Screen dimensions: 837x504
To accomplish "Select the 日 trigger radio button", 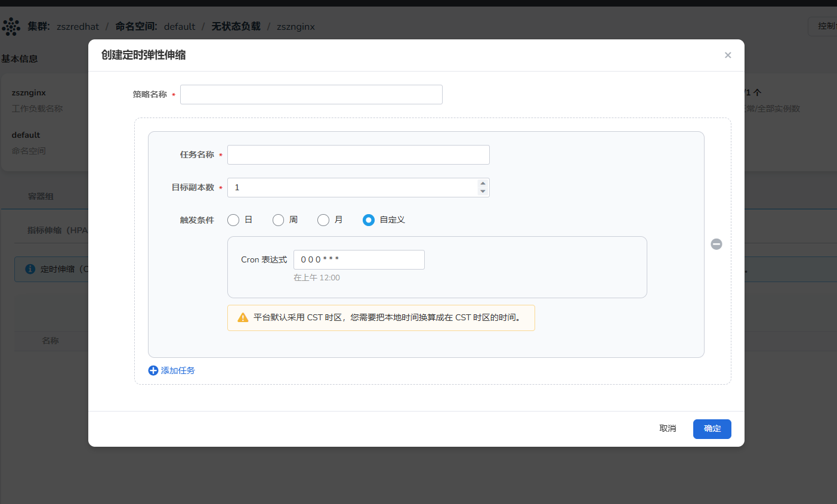I will click(233, 220).
